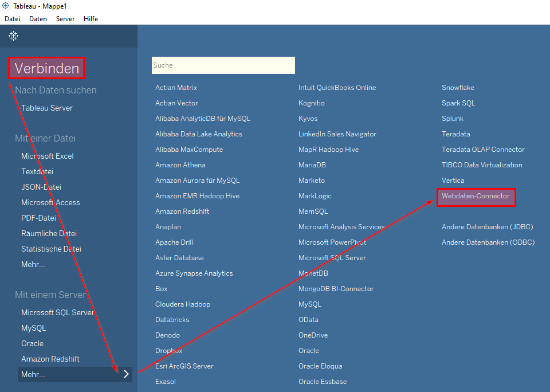Image resolution: width=550 pixels, height=392 pixels.
Task: Choose Räumliche Datei connection
Action: coord(49,233)
